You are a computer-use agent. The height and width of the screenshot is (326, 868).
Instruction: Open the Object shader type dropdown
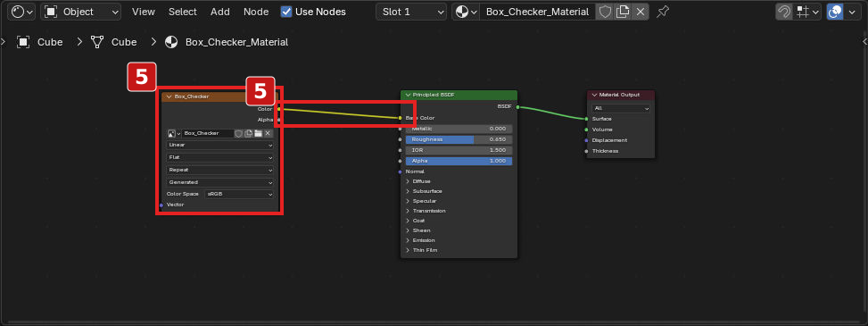(x=81, y=12)
